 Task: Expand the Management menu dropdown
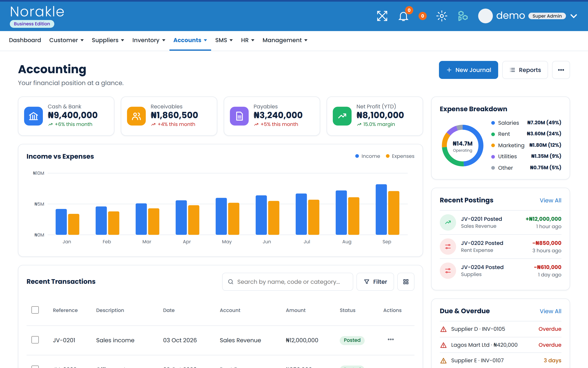[x=285, y=40]
